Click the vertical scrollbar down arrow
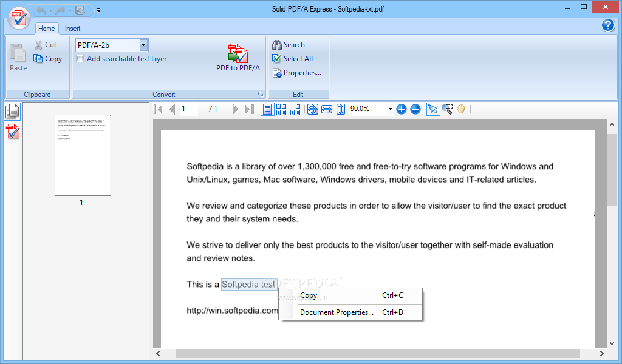The width and height of the screenshot is (622, 364). coord(612,343)
